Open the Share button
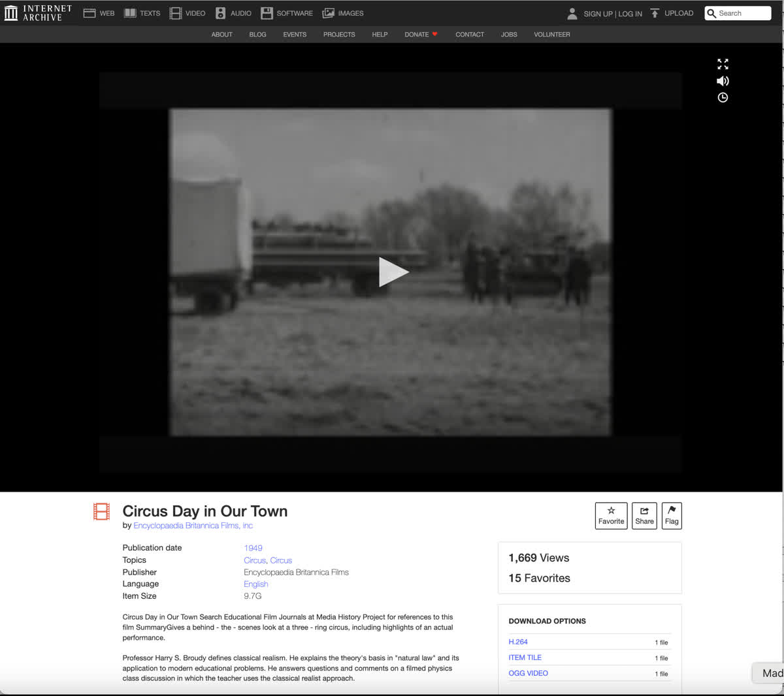The image size is (784, 696). (x=644, y=516)
